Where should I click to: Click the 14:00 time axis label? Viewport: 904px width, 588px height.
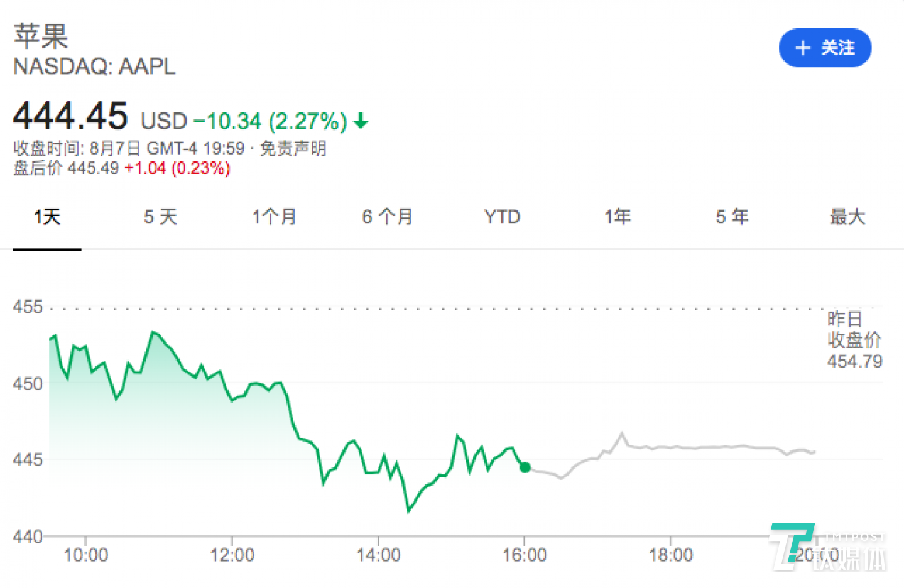[378, 555]
